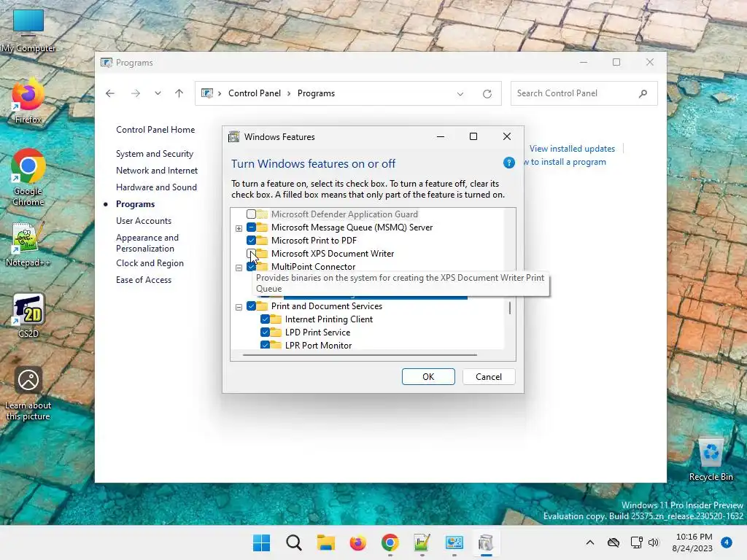Open the taskbar clock and date
The width and height of the screenshot is (747, 560).
point(692,542)
